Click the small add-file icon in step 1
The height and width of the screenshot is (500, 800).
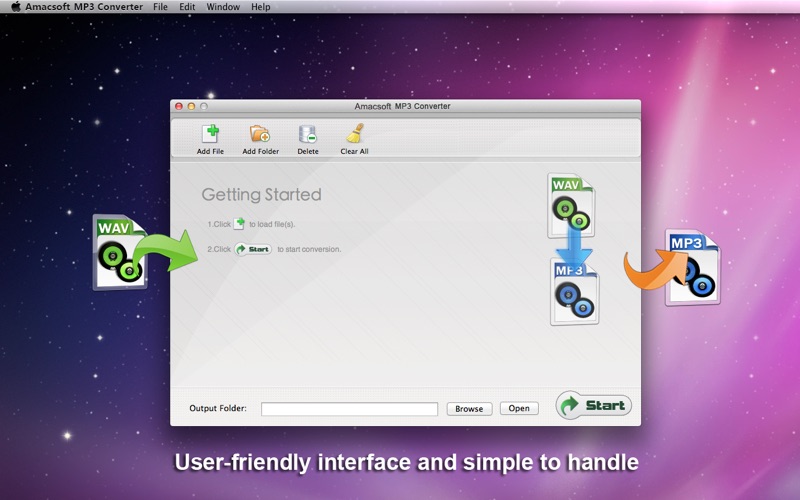click(239, 223)
